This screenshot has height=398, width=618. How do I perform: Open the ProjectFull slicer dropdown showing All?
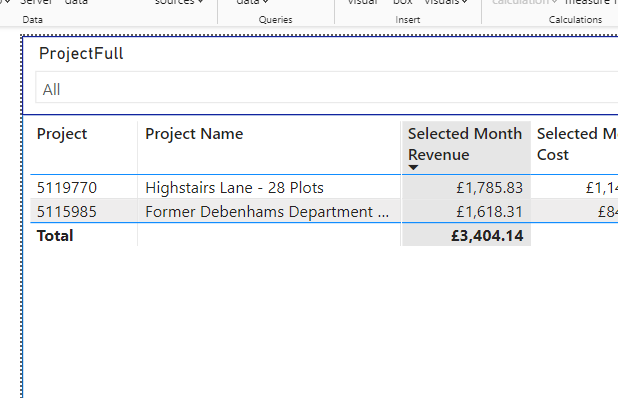326,87
